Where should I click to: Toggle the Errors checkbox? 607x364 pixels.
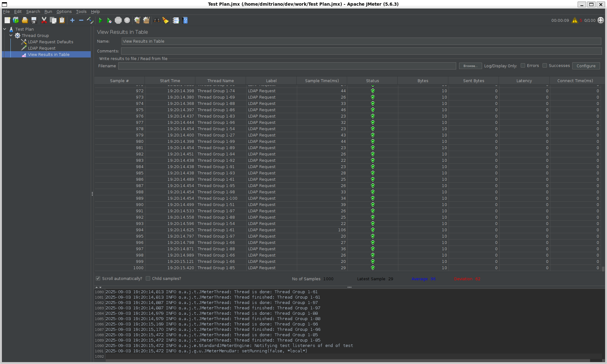[x=523, y=65]
